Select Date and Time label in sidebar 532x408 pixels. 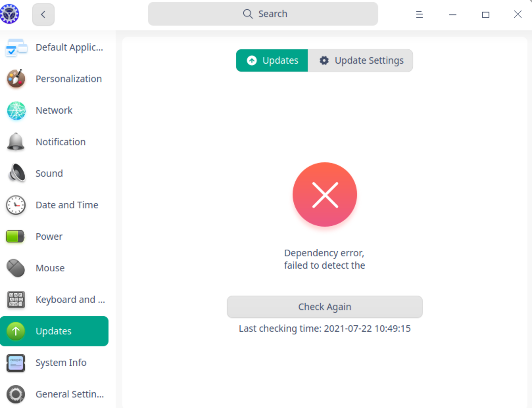[x=67, y=205]
